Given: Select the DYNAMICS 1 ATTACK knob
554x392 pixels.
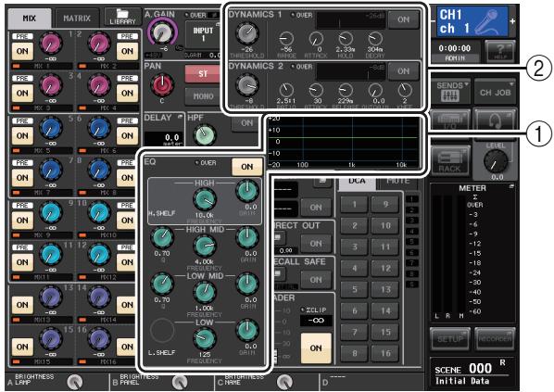Looking at the screenshot, I should pyautogui.click(x=316, y=39).
